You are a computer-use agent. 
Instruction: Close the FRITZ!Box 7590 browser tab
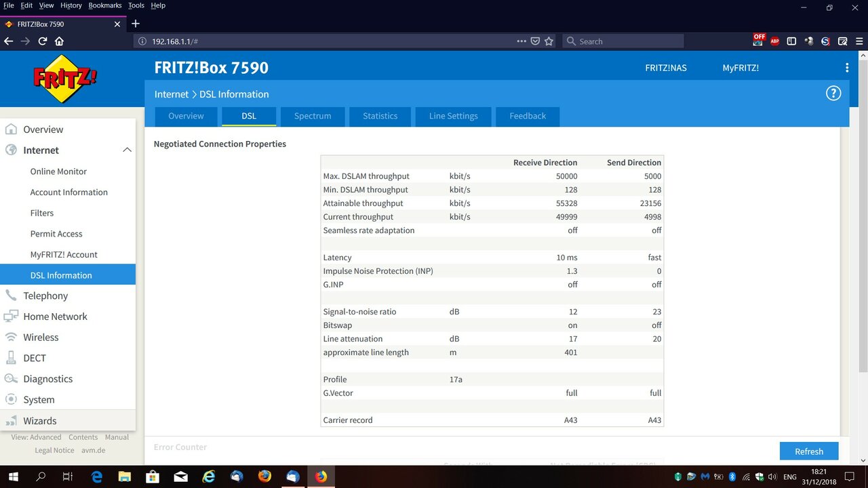pos(117,24)
